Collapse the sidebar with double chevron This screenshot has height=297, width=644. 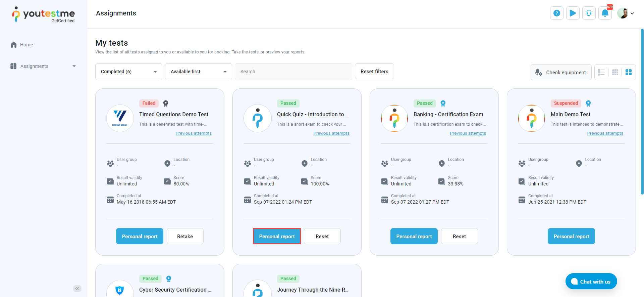click(x=77, y=289)
